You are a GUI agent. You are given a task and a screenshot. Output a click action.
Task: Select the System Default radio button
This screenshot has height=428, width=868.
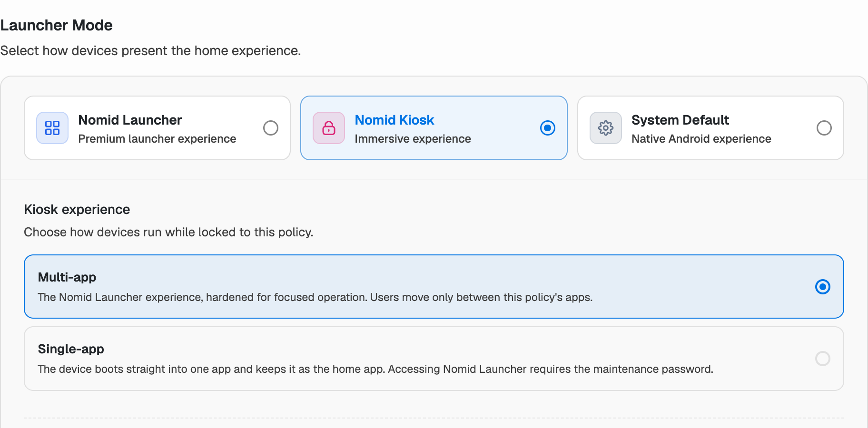(x=824, y=128)
